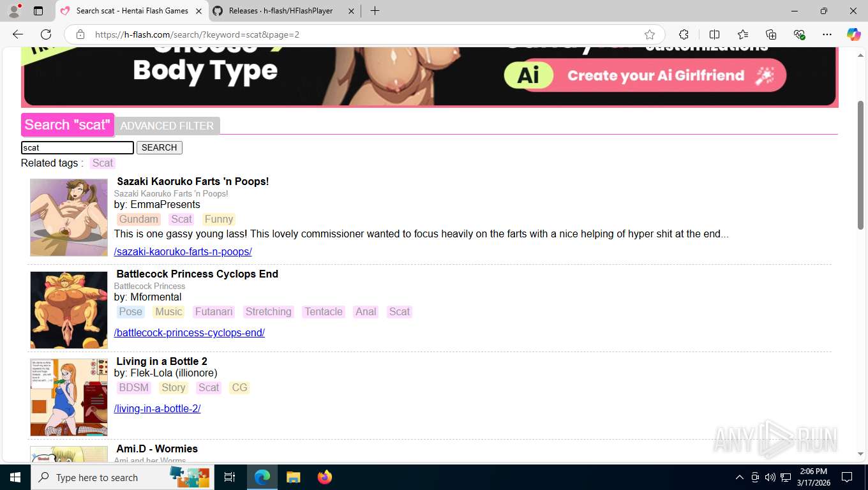This screenshot has width=868, height=490.
Task: Click the SEARCH button
Action: point(160,147)
